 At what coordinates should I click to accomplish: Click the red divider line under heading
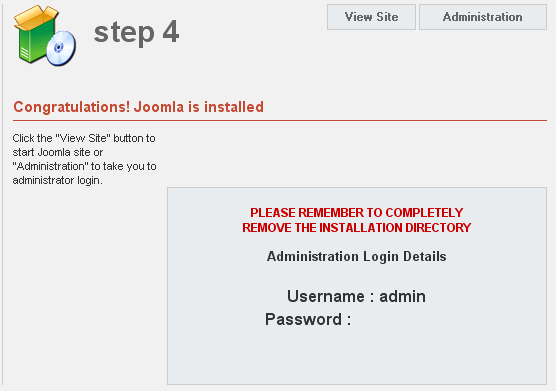click(280, 121)
